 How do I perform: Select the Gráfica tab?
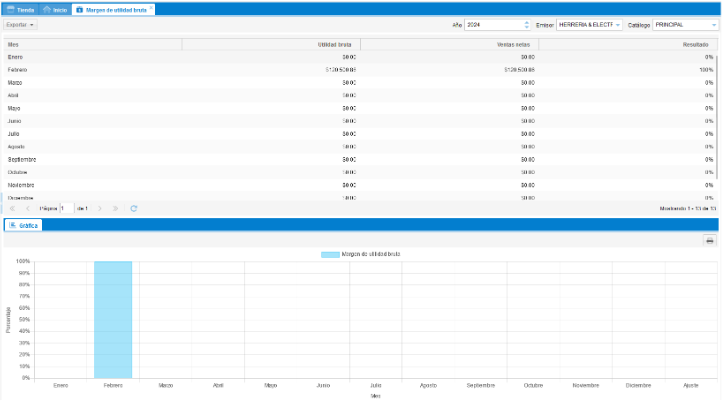tap(23, 226)
